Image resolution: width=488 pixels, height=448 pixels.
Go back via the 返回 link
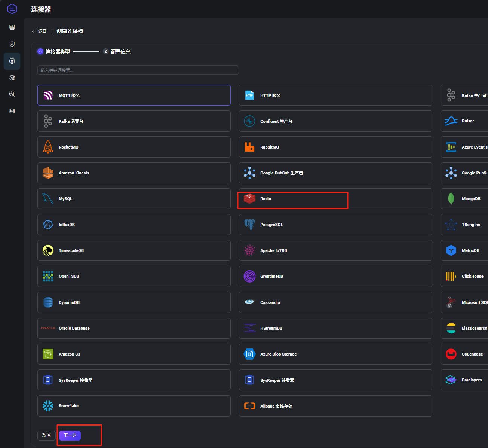[x=42, y=31]
